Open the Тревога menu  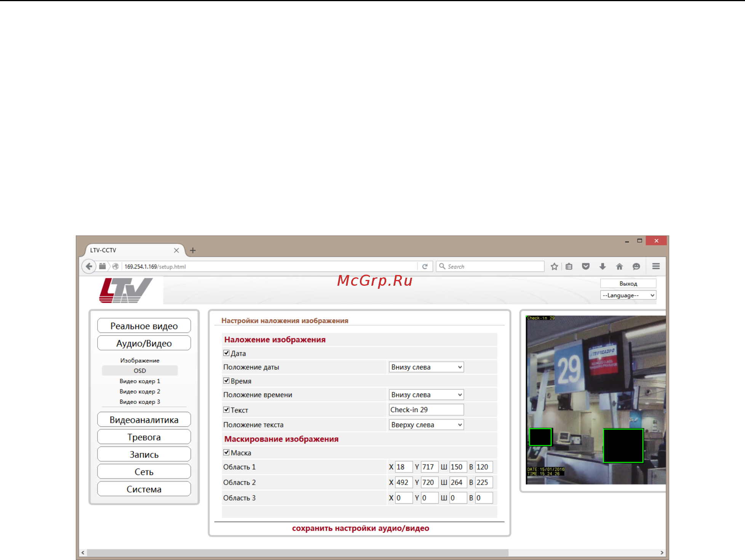click(x=144, y=437)
